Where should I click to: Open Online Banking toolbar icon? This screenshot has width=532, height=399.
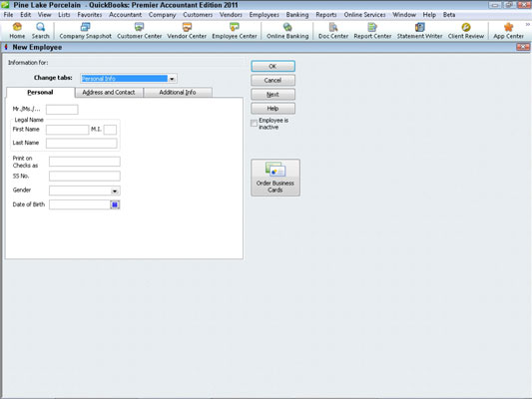coord(287,27)
